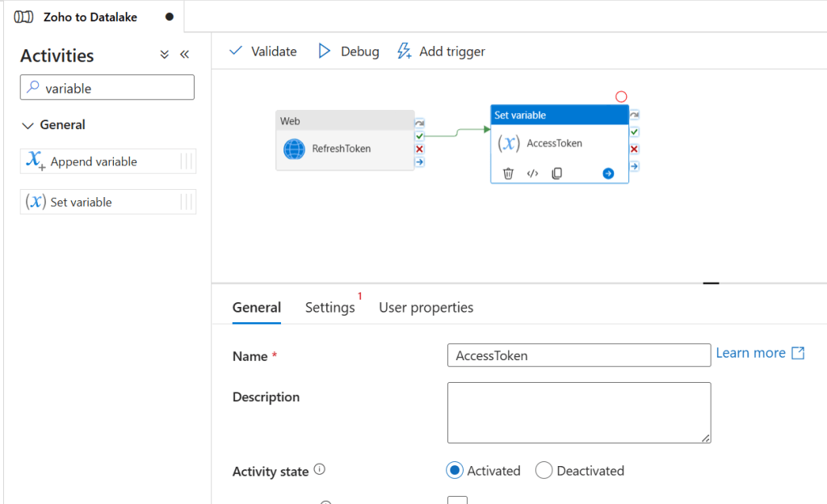This screenshot has width=827, height=504.
Task: Select the Deactivated radio button
Action: 544,471
